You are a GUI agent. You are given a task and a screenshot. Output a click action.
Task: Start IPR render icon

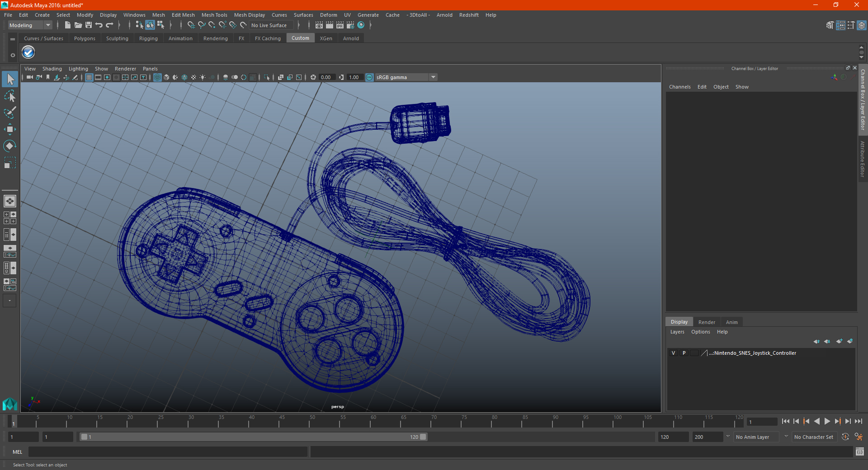point(340,25)
